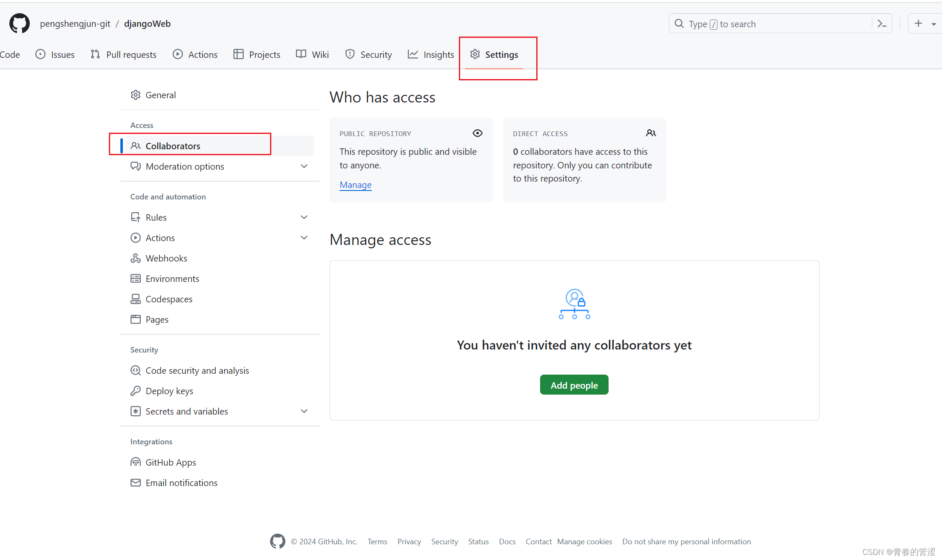Open the djangoWeb repository link

click(x=147, y=24)
